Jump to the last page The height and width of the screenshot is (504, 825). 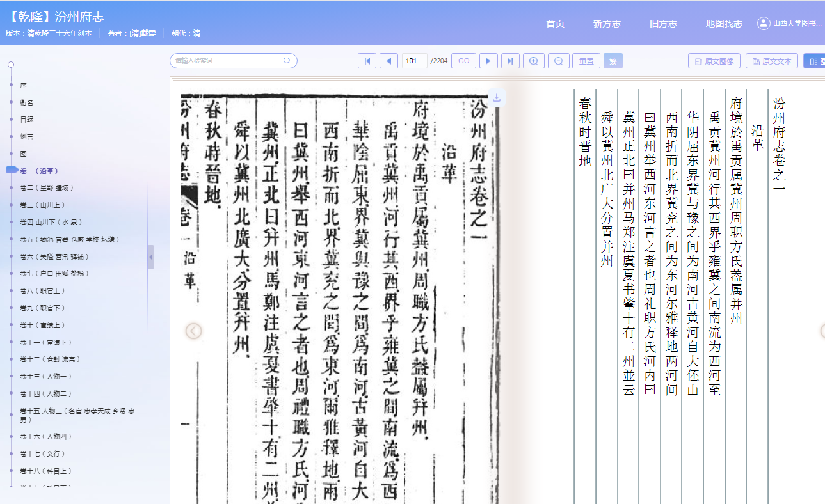coord(510,61)
